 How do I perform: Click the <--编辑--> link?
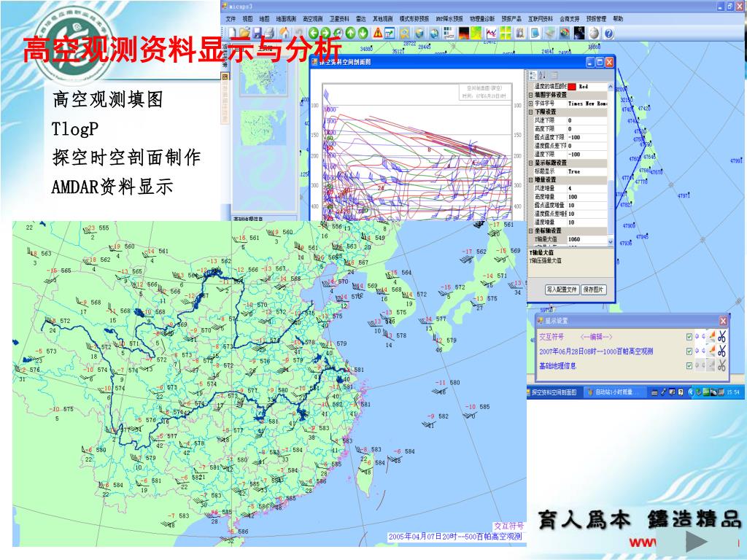click(596, 337)
